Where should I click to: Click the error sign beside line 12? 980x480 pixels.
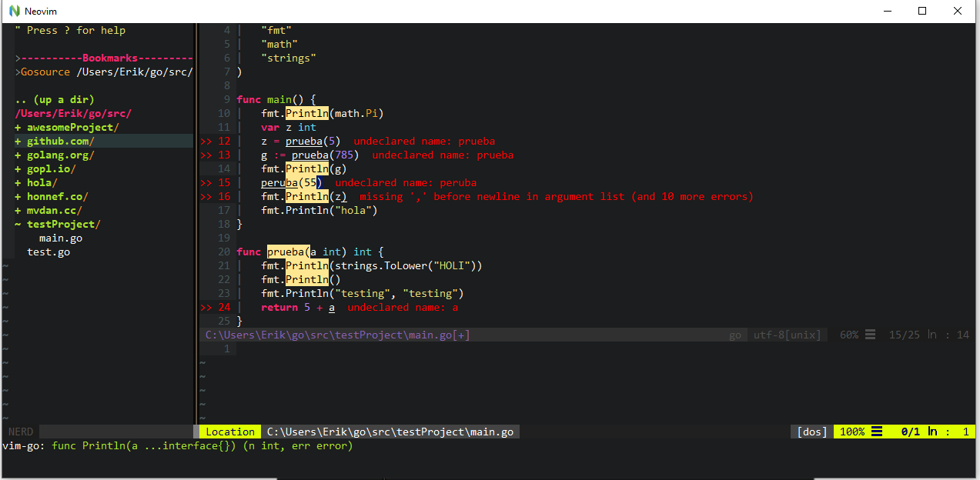coord(205,141)
